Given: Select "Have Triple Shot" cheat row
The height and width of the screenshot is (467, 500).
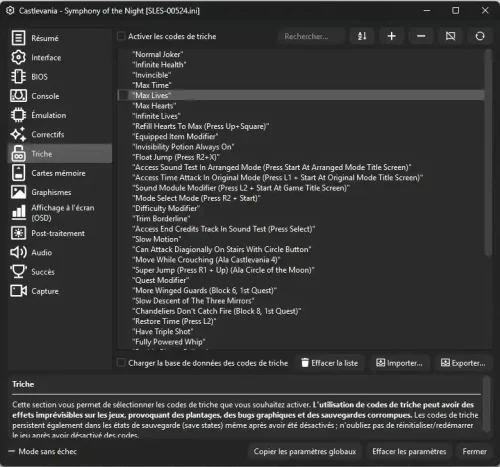Looking at the screenshot, I should pyautogui.click(x=301, y=332).
